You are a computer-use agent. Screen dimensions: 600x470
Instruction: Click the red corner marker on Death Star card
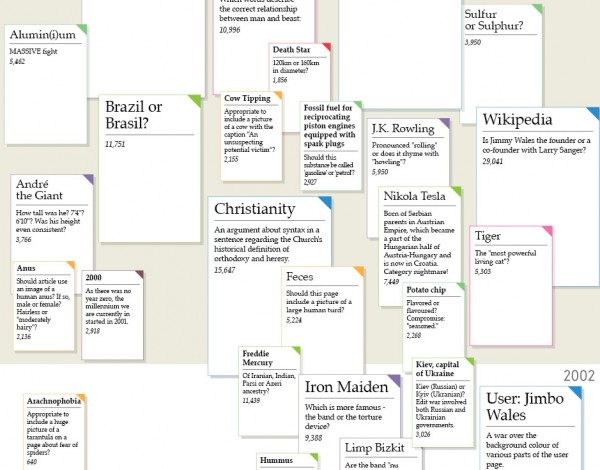pyautogui.click(x=326, y=47)
